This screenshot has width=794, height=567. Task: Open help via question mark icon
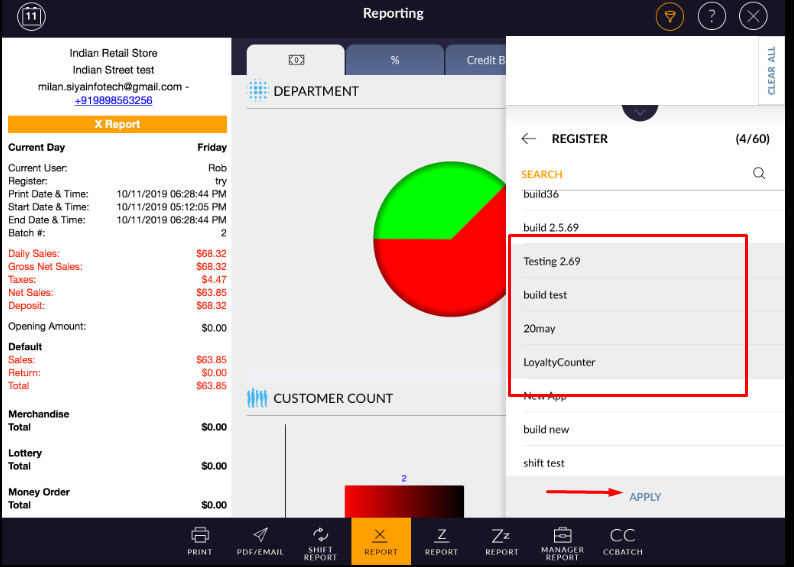pos(711,16)
